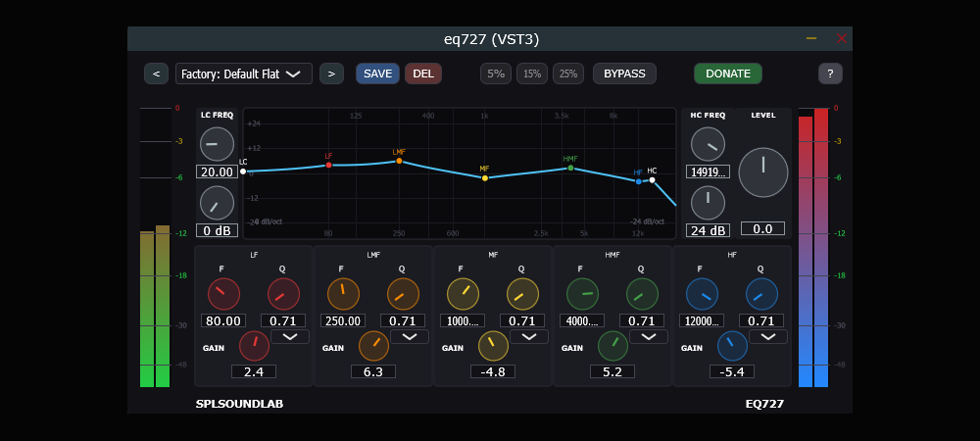Screen dimensions: 980x441
Task: Select the white HC node on the curve
Action: coord(652,180)
